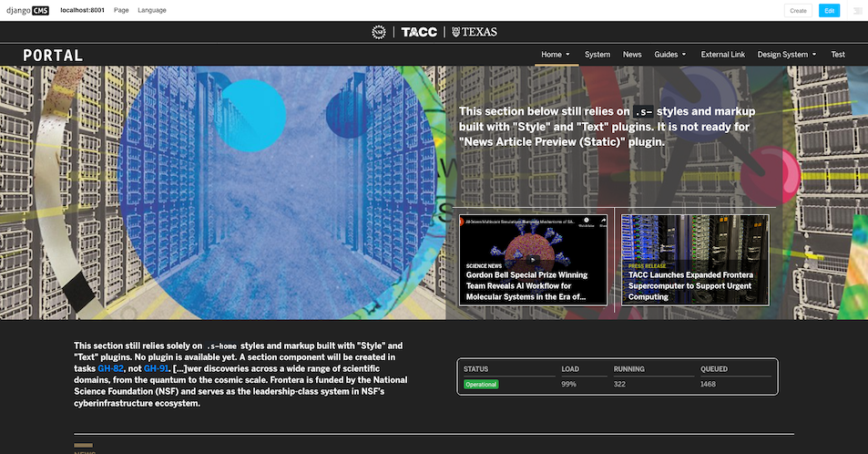Click the Create button
The width and height of the screenshot is (868, 454).
[798, 11]
